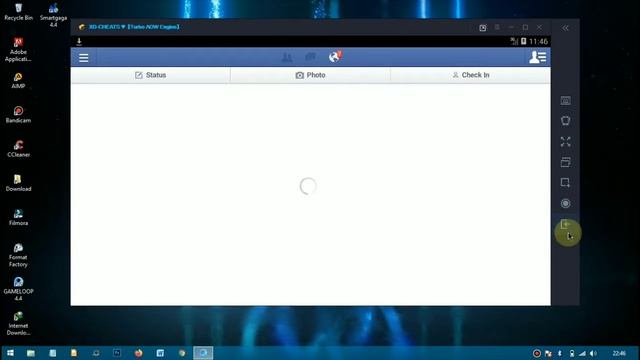Click the emulator screenshot capture icon
This screenshot has width=640, height=360.
(x=565, y=182)
